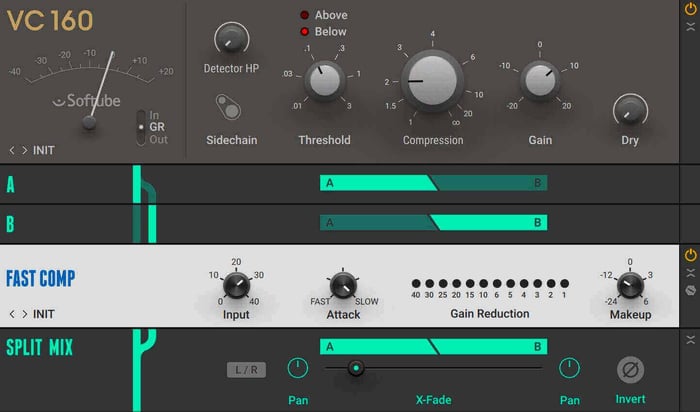Collapse the Fast Comp module
The width and height of the screenshot is (700, 412).
click(x=690, y=273)
